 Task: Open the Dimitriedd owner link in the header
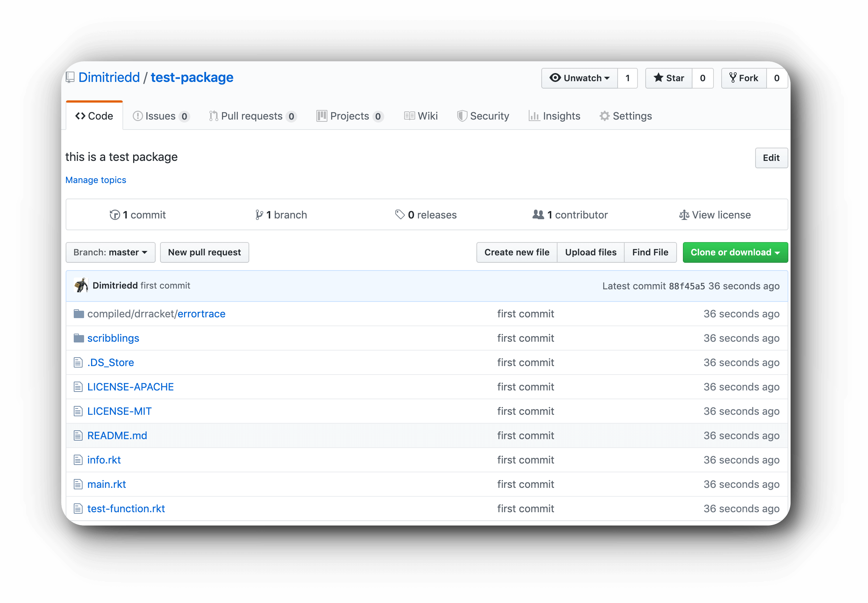point(109,77)
